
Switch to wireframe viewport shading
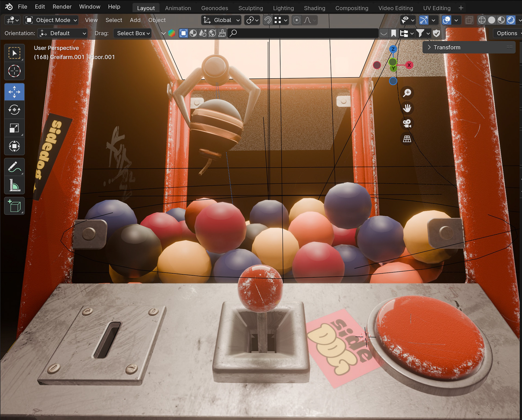(x=482, y=20)
